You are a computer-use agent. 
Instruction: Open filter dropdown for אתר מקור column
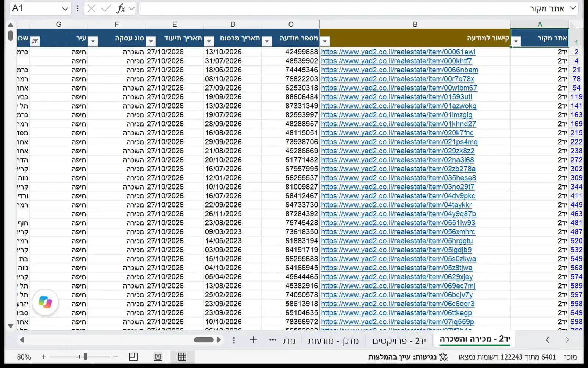516,41
